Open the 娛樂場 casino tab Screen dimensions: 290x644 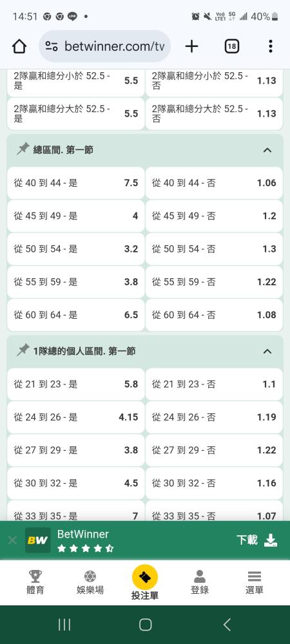pos(90,582)
